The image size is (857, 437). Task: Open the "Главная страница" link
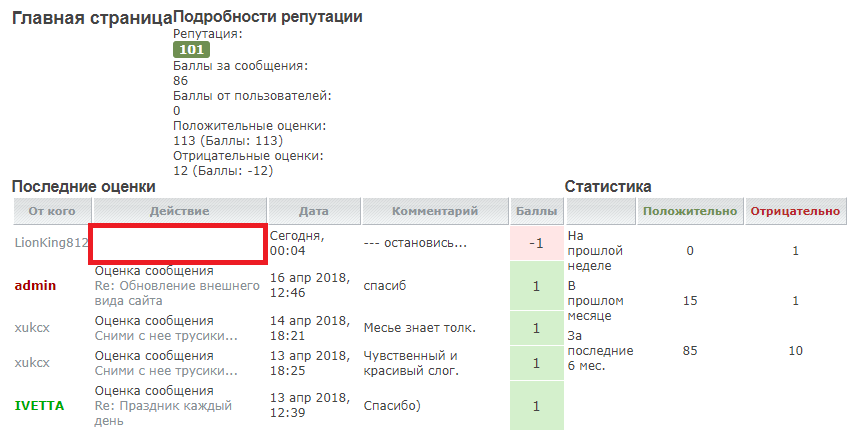91,18
